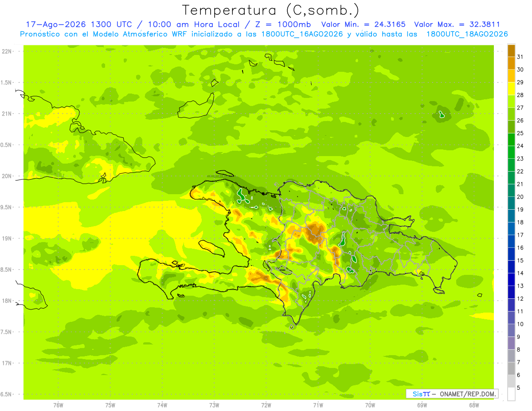Click the '76W' longitude label
Image resolution: width=532 pixels, height=411 pixels.
[58, 406]
